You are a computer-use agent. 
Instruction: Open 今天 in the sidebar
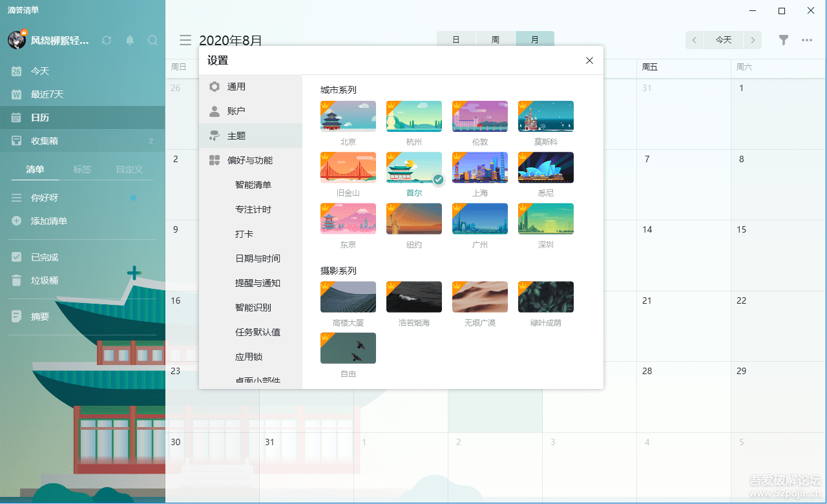coord(82,71)
